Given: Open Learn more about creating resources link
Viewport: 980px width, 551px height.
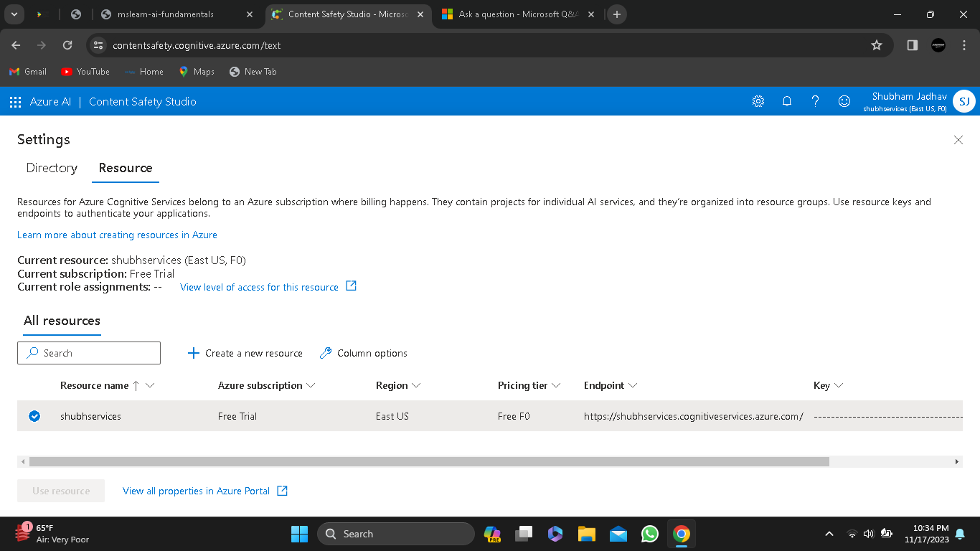Looking at the screenshot, I should click(117, 235).
